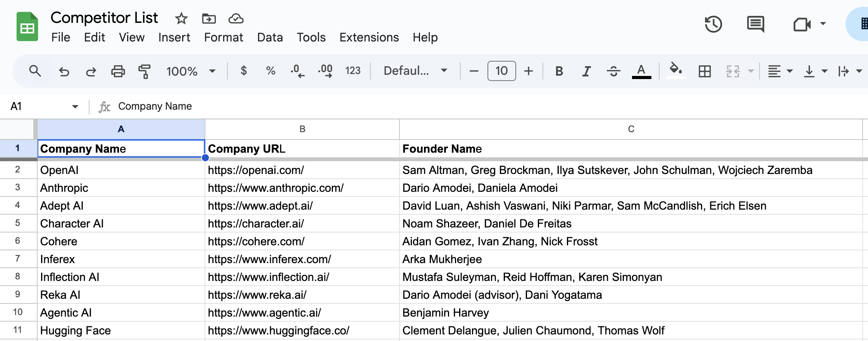Toggle italic formatting
This screenshot has height=341, width=868.
[x=586, y=71]
